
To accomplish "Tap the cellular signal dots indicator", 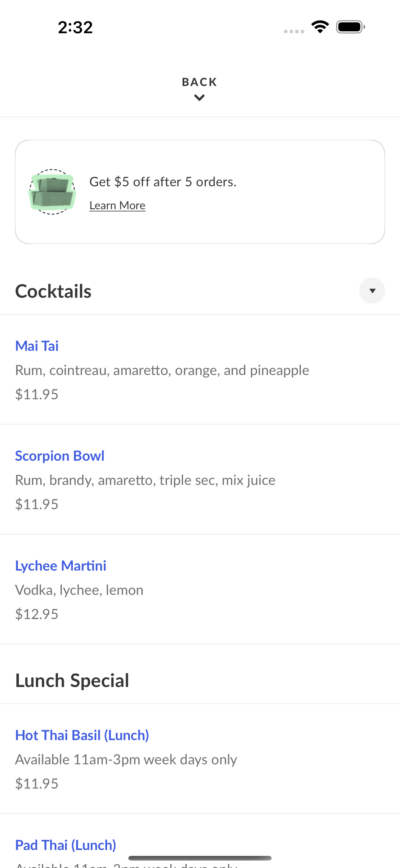I will tap(294, 31).
